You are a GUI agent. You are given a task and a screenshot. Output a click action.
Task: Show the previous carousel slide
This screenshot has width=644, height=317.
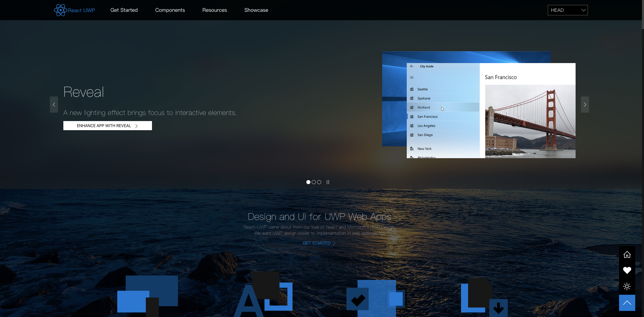[54, 105]
